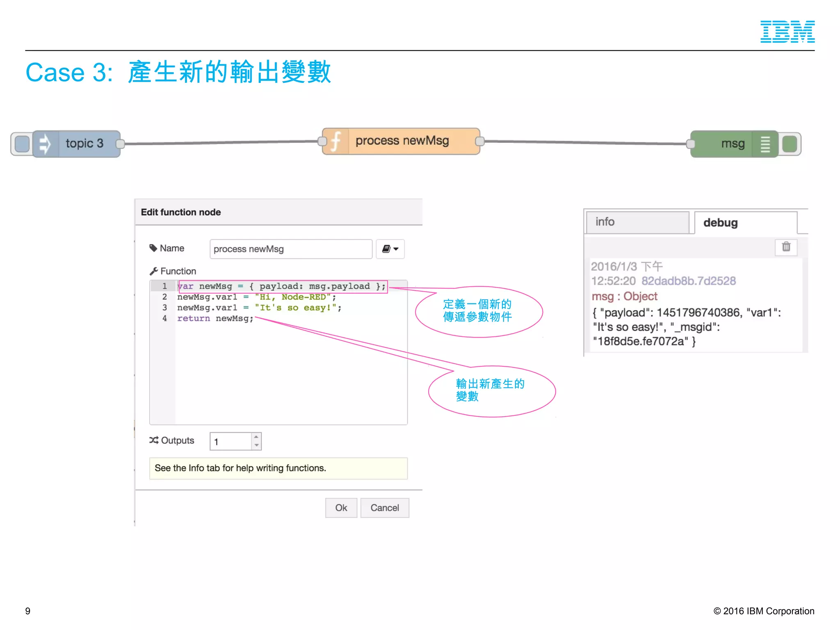This screenshot has height=630, width=840.
Task: Click the inject arrow icon on topic 3
Action: [x=45, y=144]
